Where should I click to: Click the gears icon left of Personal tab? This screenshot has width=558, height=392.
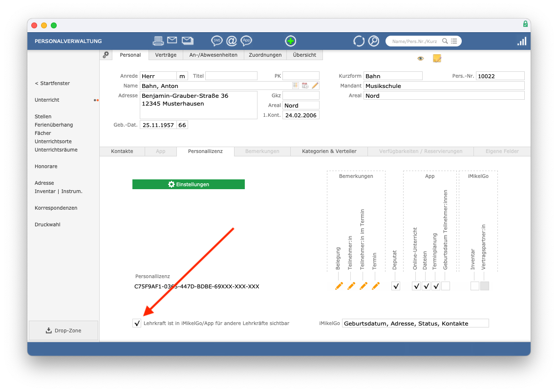(x=106, y=55)
